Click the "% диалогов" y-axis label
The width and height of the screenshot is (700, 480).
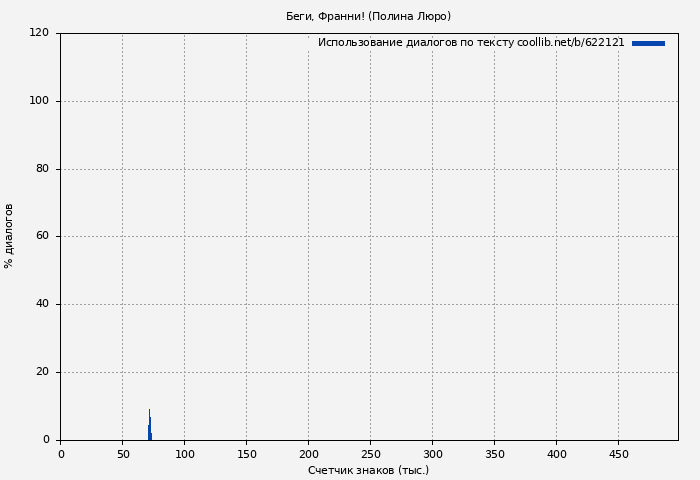(9, 236)
